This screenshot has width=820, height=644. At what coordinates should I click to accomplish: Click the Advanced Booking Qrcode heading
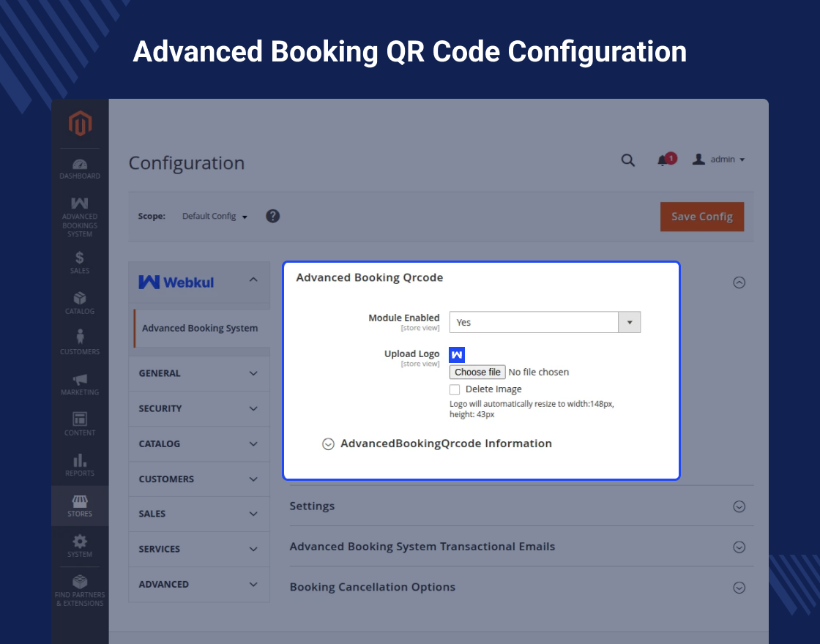point(369,277)
